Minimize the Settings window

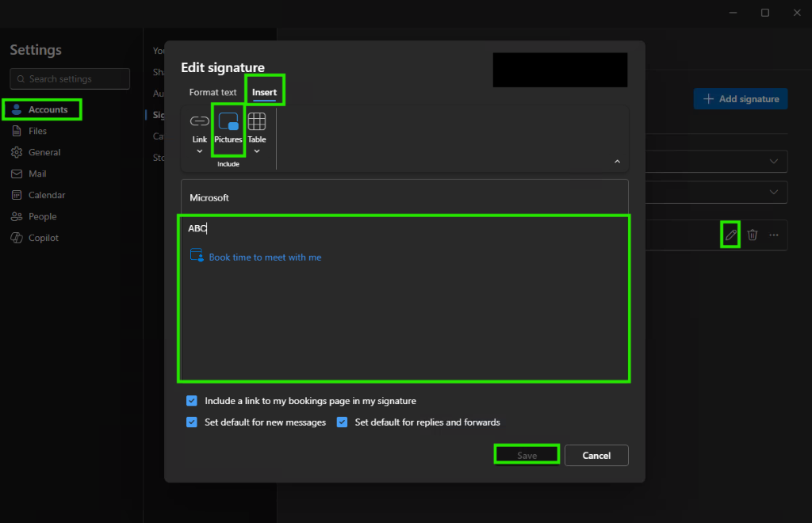click(733, 13)
